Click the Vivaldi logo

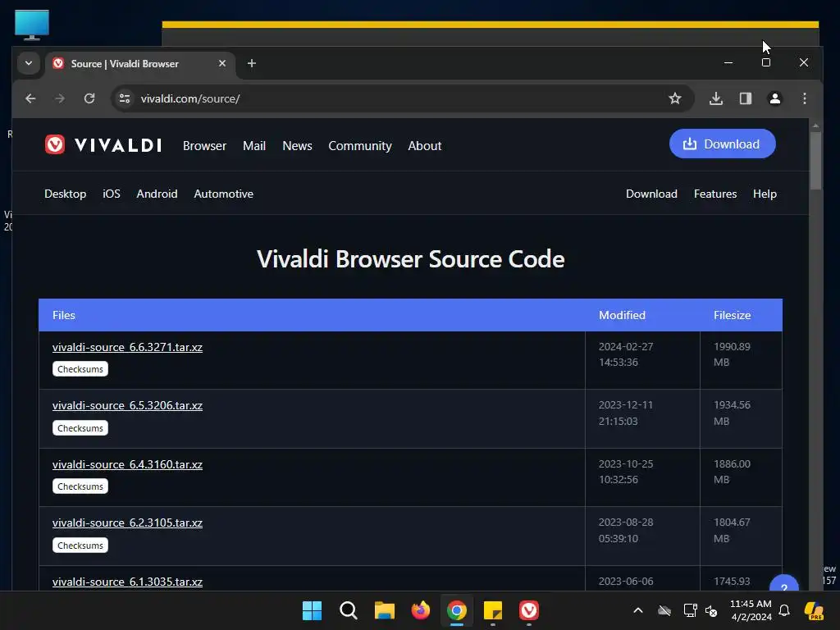pyautogui.click(x=103, y=144)
